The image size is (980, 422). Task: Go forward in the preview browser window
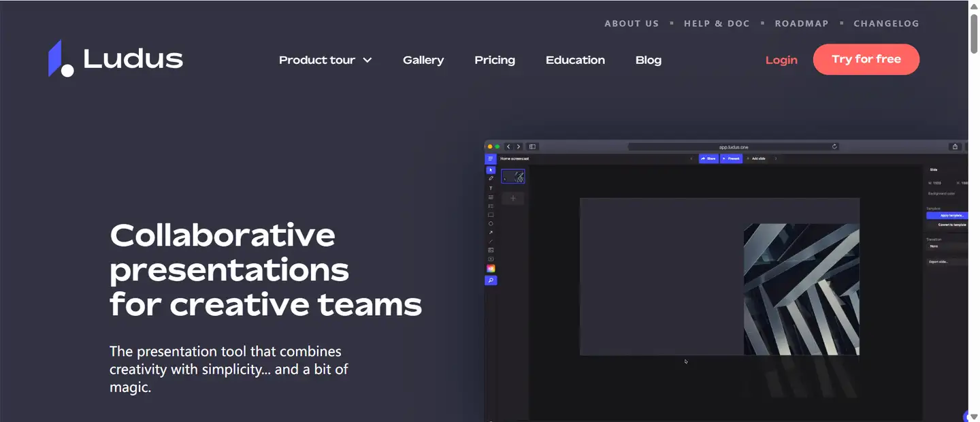(x=519, y=146)
